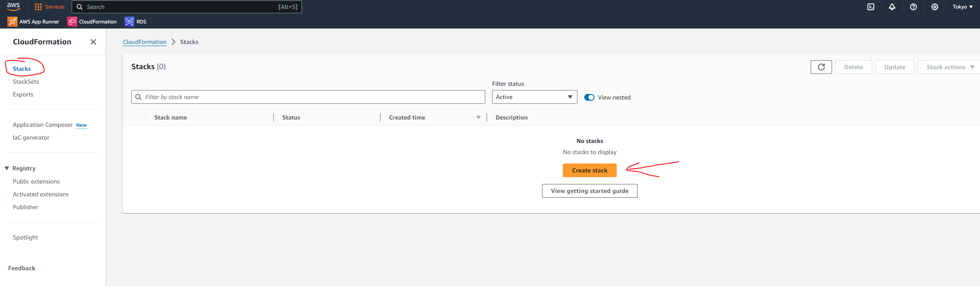Go to Stacks in the sidebar
Image resolution: width=980 pixels, height=286 pixels.
(22, 69)
